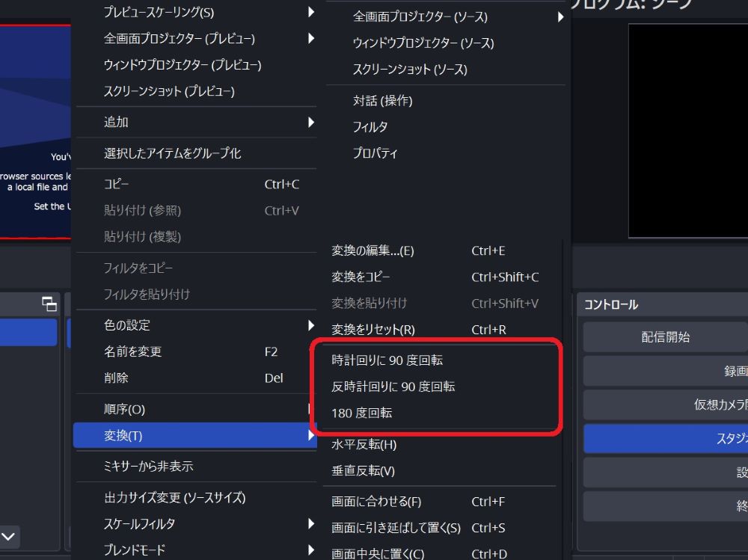This screenshot has width=748, height=560.
Task: Open 順序(O) submenu
Action: tap(193, 409)
